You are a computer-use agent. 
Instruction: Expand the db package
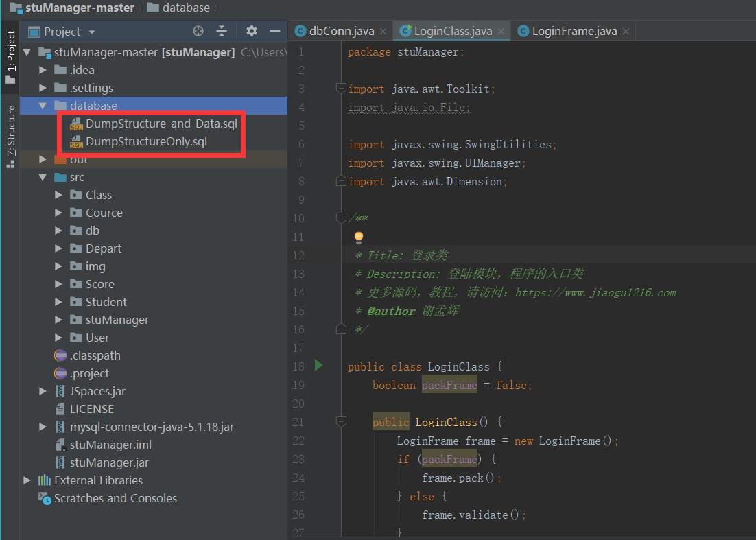pos(58,231)
